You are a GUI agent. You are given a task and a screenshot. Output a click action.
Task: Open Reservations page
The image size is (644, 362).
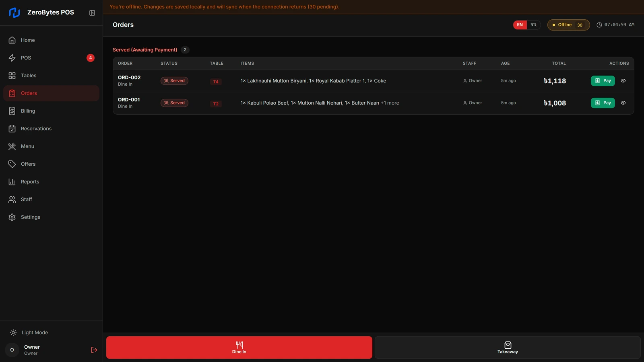click(x=51, y=129)
